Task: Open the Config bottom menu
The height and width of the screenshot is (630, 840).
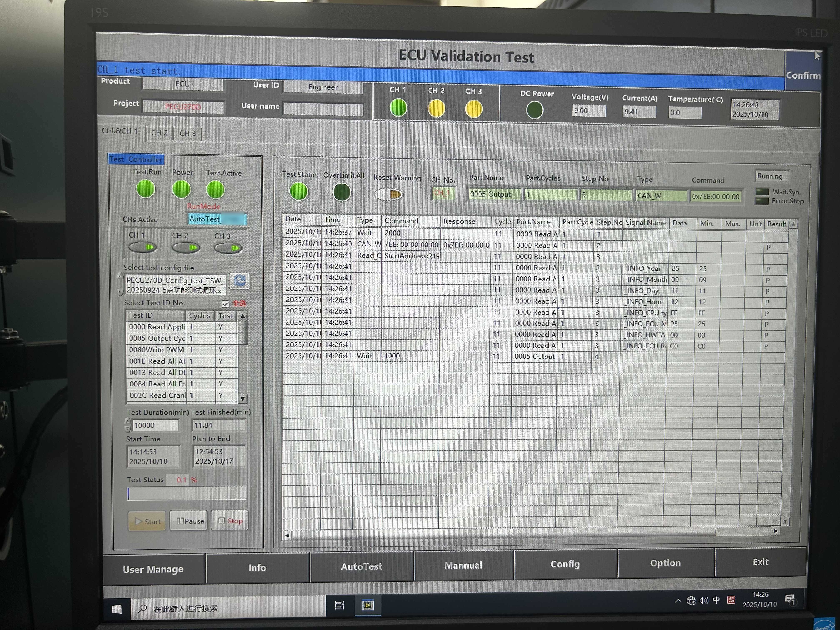Action: [565, 564]
